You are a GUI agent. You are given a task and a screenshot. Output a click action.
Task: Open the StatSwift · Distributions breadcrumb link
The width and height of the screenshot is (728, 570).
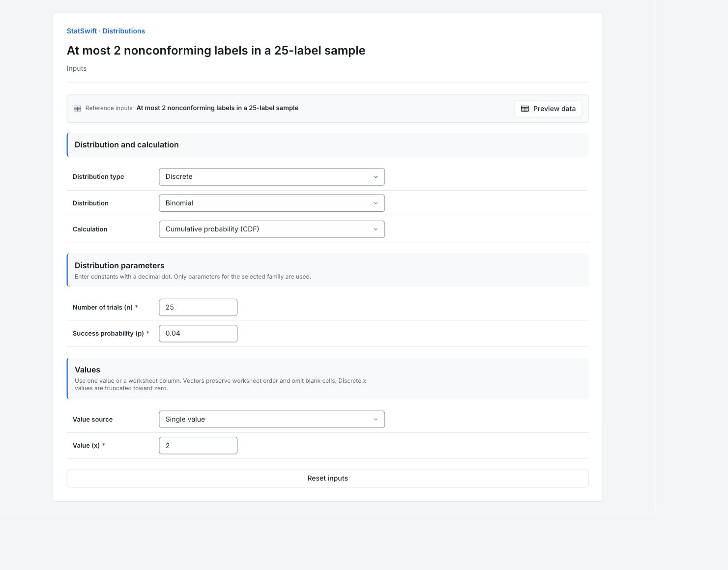point(106,31)
